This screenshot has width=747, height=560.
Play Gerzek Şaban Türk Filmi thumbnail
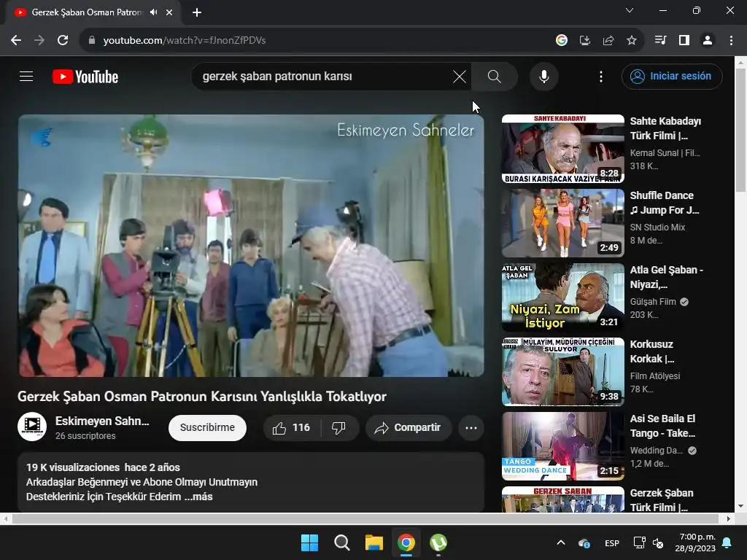562,499
